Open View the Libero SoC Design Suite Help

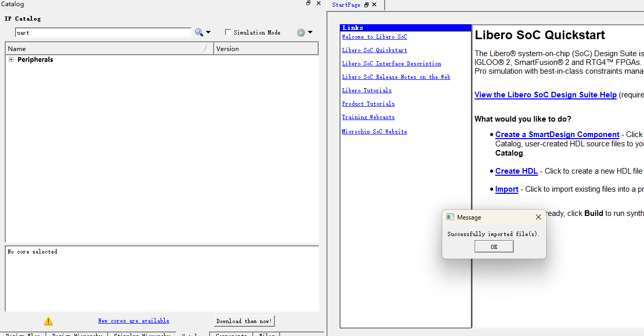coord(546,95)
